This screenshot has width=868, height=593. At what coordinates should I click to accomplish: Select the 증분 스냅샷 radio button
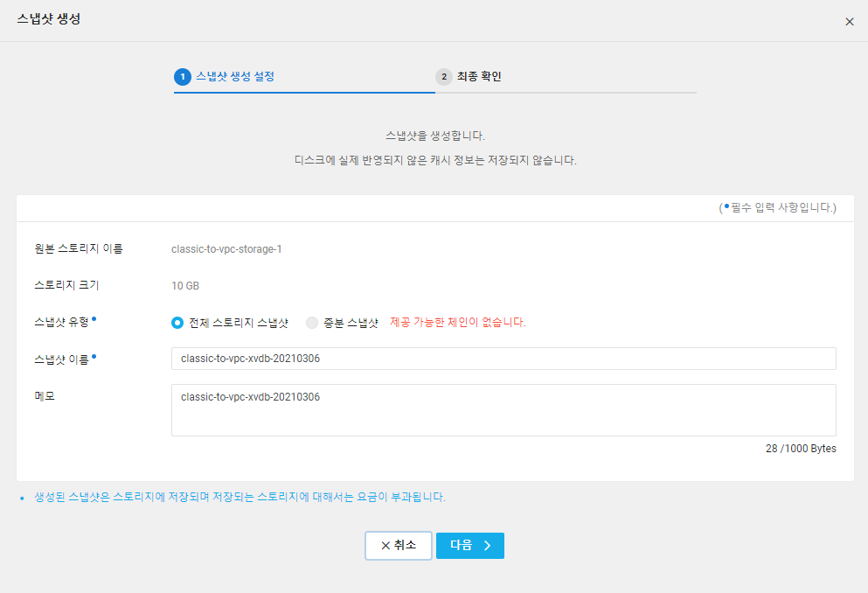(x=312, y=322)
